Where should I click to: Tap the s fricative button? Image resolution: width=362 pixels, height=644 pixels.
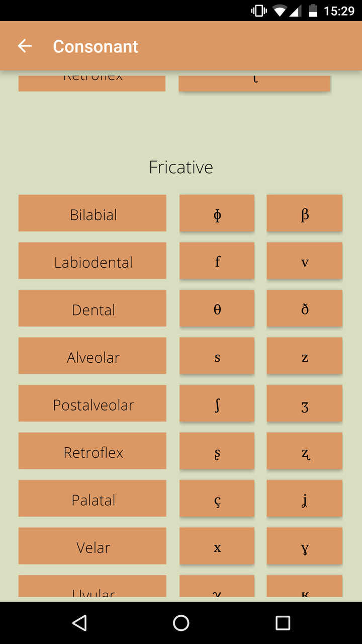(217, 356)
